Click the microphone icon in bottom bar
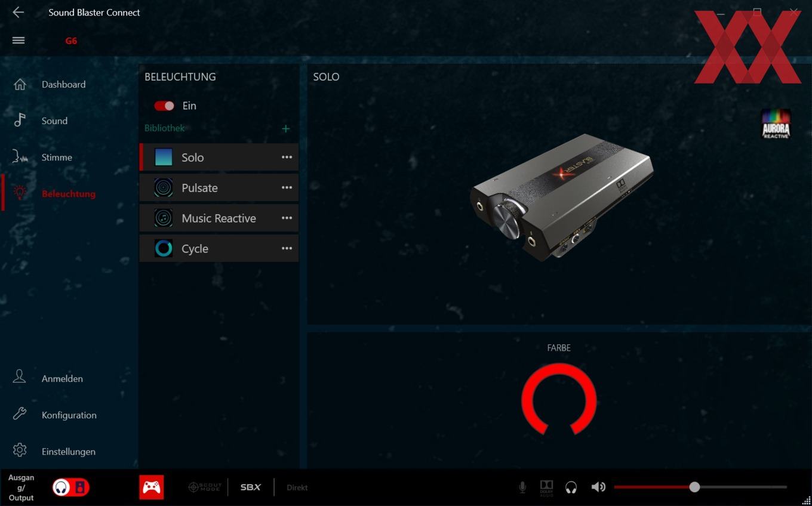Image resolution: width=812 pixels, height=506 pixels. pyautogui.click(x=522, y=488)
